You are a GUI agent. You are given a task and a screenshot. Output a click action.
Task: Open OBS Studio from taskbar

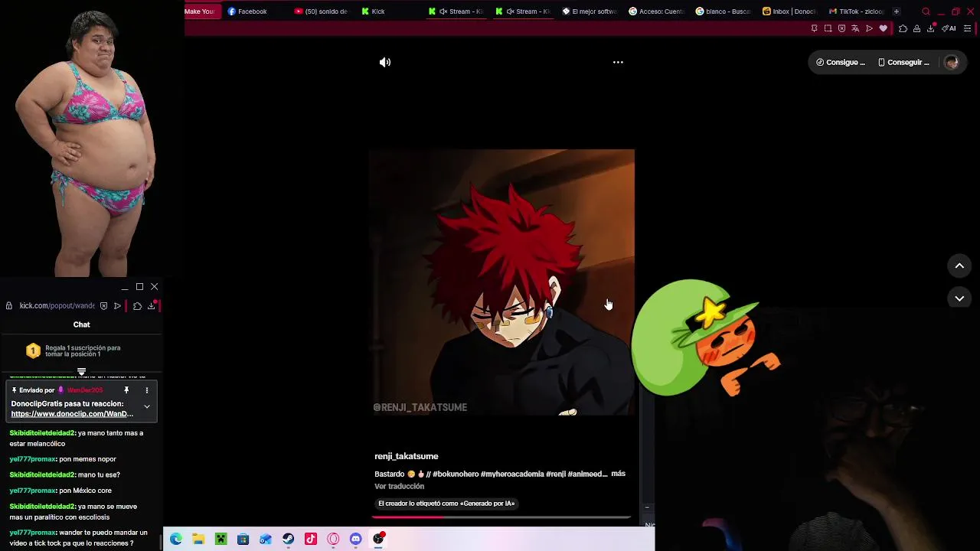[x=378, y=540]
